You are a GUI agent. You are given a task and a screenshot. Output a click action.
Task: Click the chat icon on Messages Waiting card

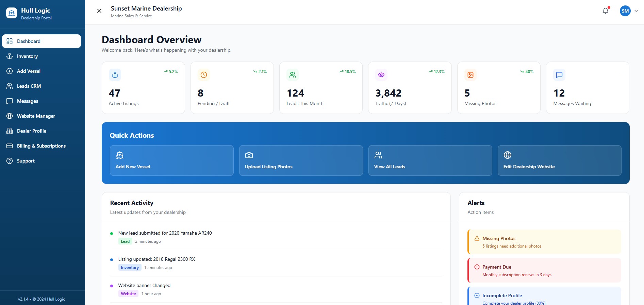pyautogui.click(x=559, y=75)
